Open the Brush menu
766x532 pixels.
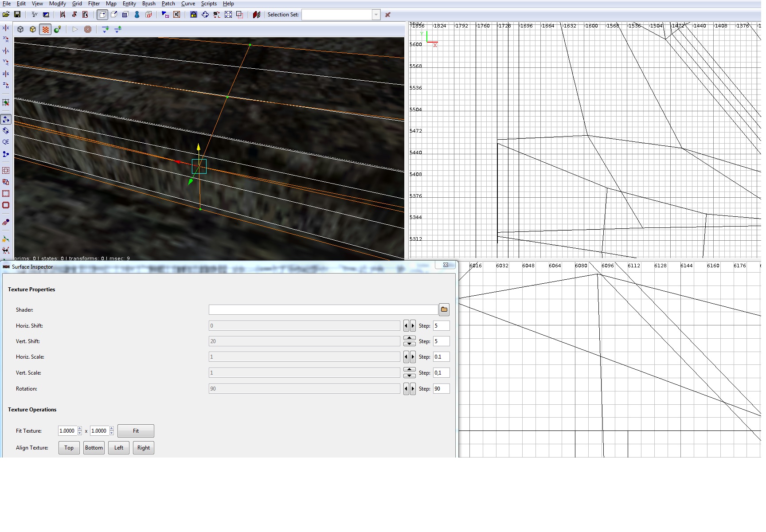(149, 4)
